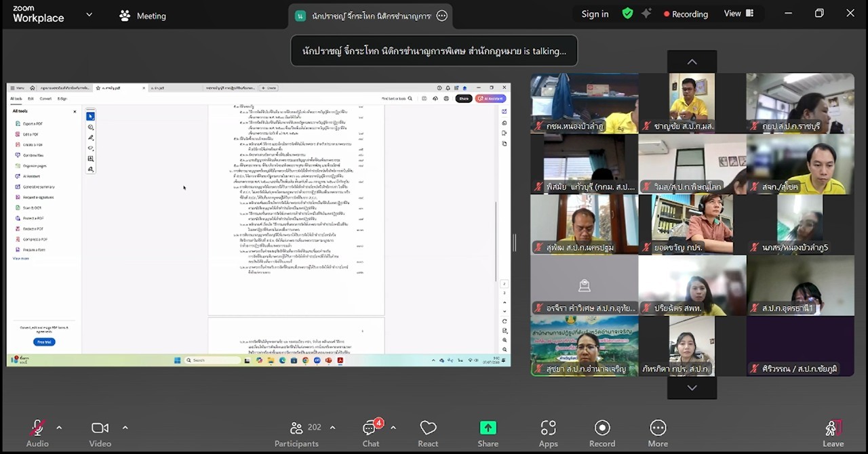Choose Compress a PDF in Acrobat tools
Viewport: 868px width, 454px height.
(32, 239)
